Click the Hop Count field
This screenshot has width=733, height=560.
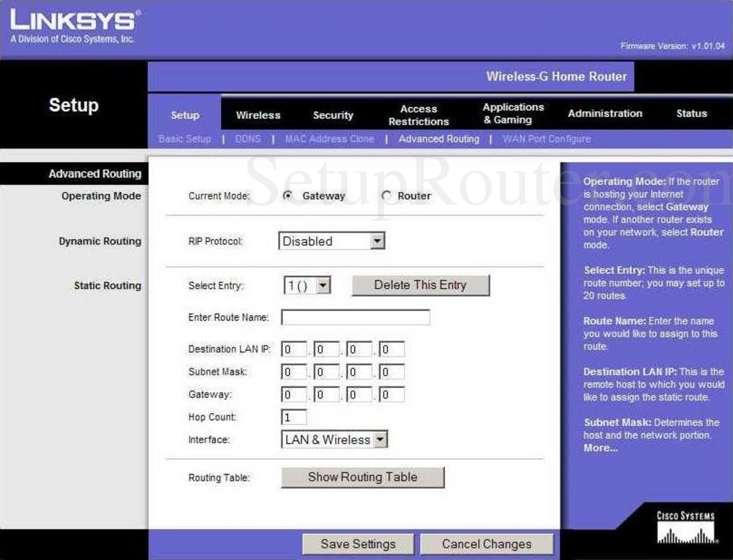[x=294, y=417]
